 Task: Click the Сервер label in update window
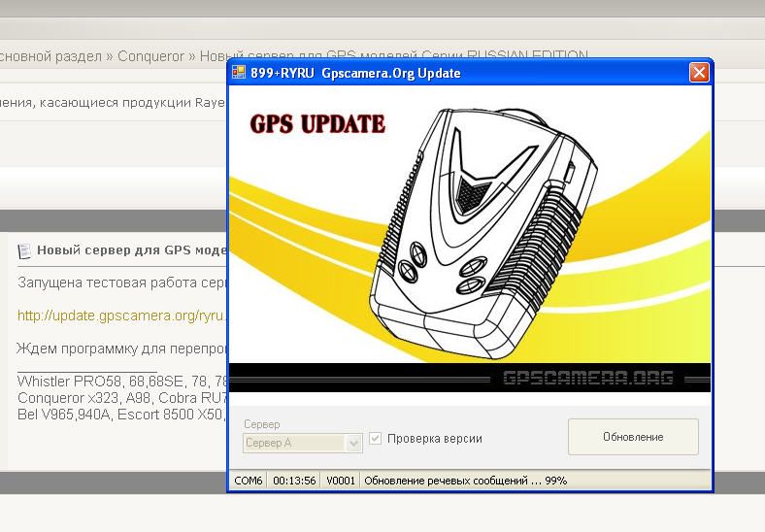(x=262, y=424)
